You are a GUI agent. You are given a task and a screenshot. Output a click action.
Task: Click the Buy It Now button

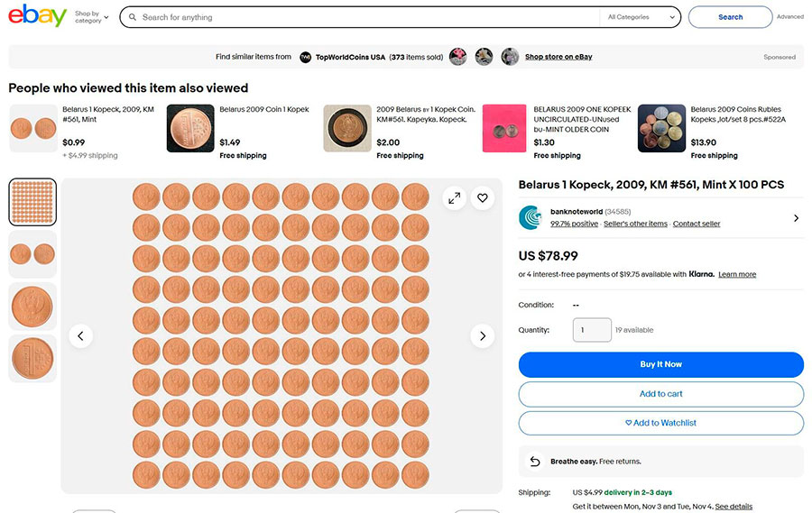660,364
